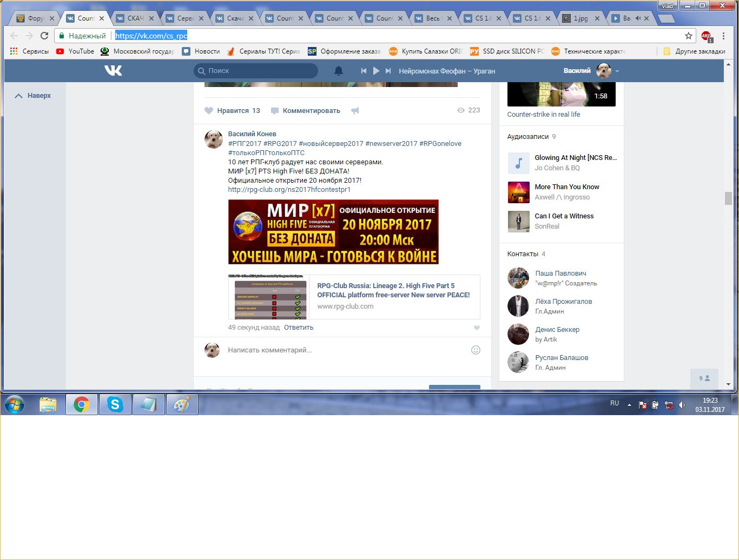Click the #newserver2017 hashtag

click(x=391, y=144)
